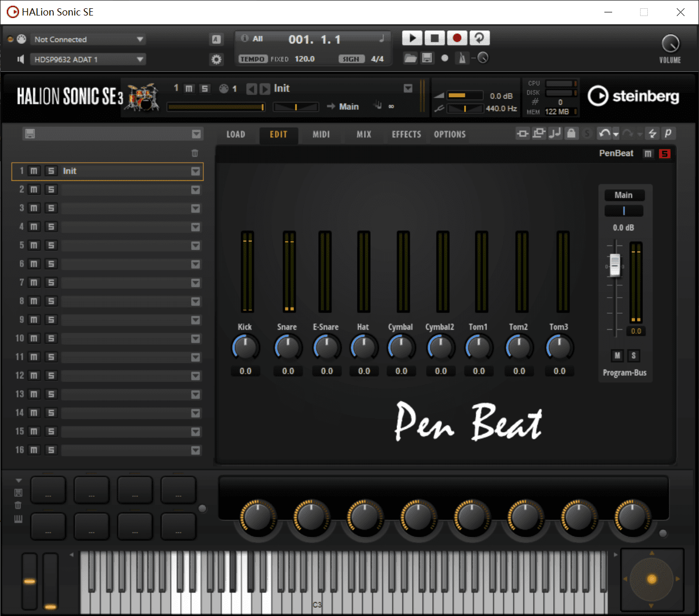Open the multi-program preset dropdown
Viewport: 699px width, 616px height.
[x=196, y=134]
